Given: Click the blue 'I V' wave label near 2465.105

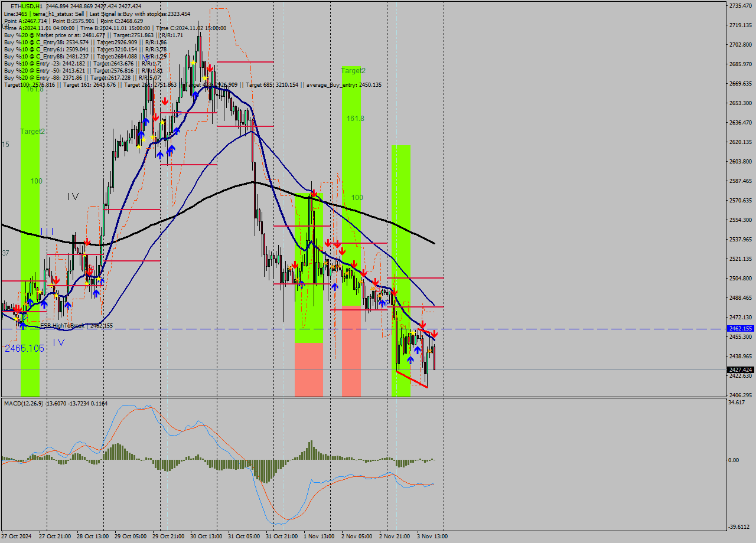Looking at the screenshot, I should tap(58, 342).
